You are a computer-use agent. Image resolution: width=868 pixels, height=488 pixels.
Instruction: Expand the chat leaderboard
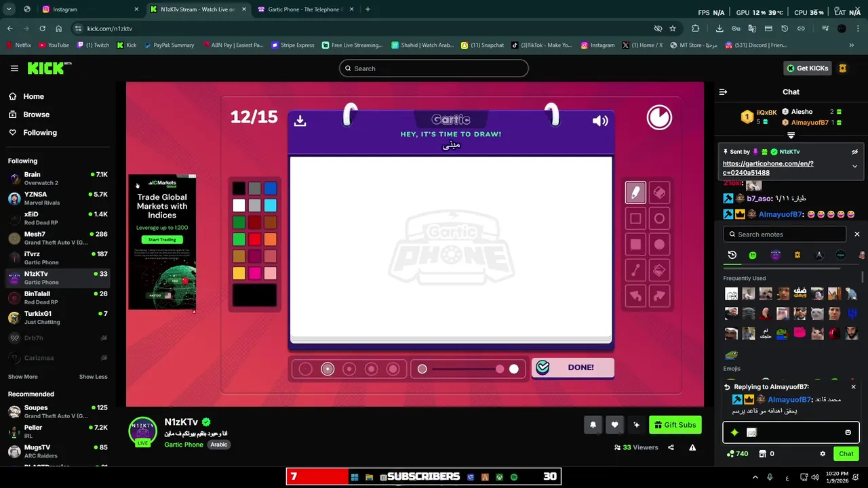[x=791, y=136]
